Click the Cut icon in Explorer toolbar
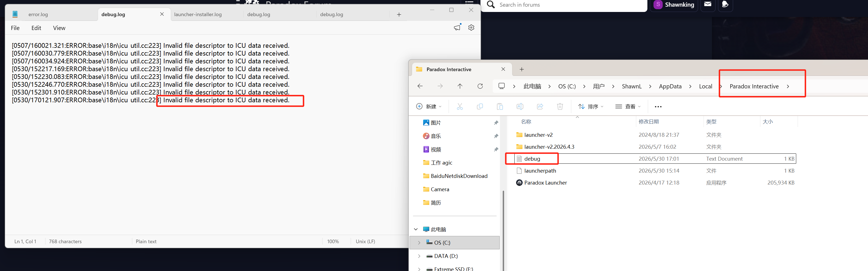Image resolution: width=868 pixels, height=271 pixels. 460,106
